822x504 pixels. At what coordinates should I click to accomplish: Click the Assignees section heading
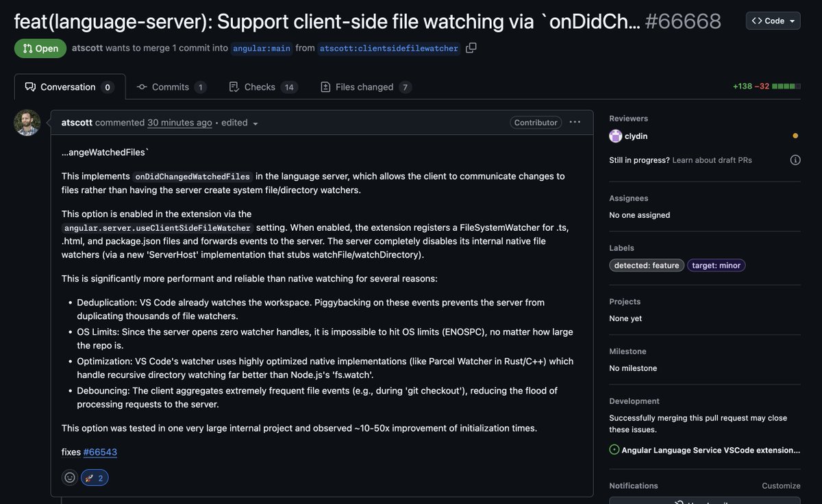coord(628,199)
